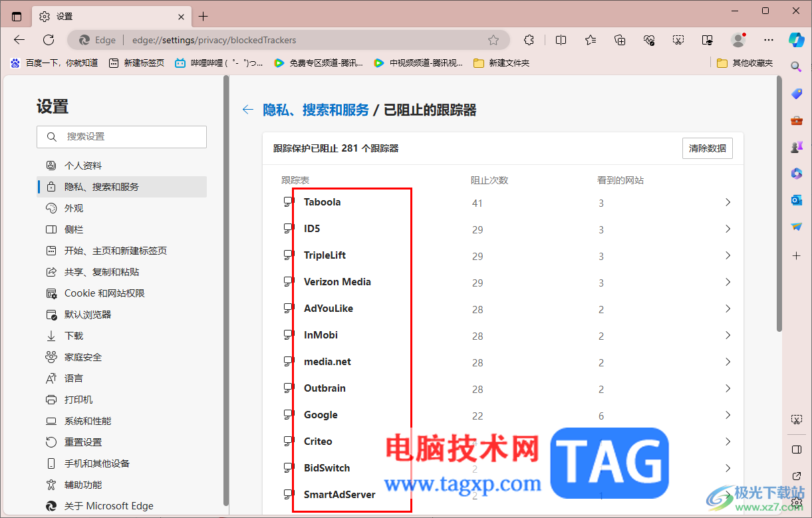Add this page to favorites with the star
The width and height of the screenshot is (812, 518).
[x=493, y=40]
